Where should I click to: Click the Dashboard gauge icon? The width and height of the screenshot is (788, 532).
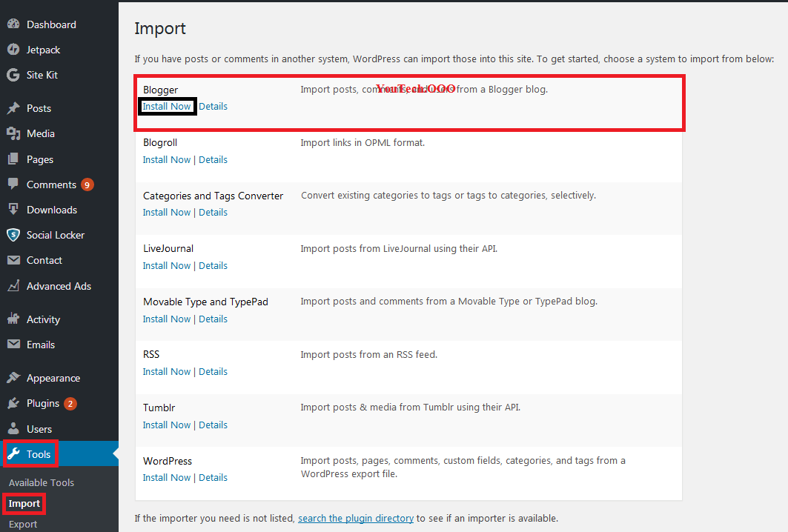click(13, 24)
